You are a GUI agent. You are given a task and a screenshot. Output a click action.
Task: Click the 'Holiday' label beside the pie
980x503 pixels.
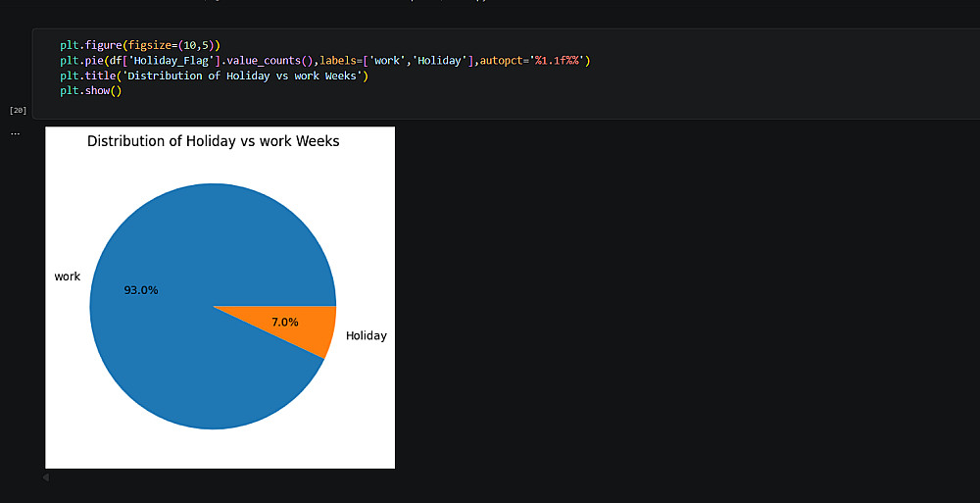click(367, 335)
